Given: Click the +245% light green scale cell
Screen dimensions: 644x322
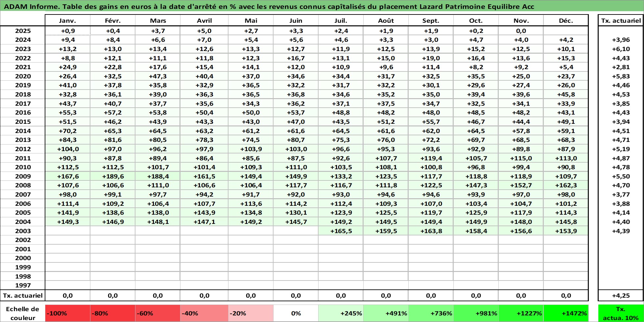Looking at the screenshot, I should 341,313.
